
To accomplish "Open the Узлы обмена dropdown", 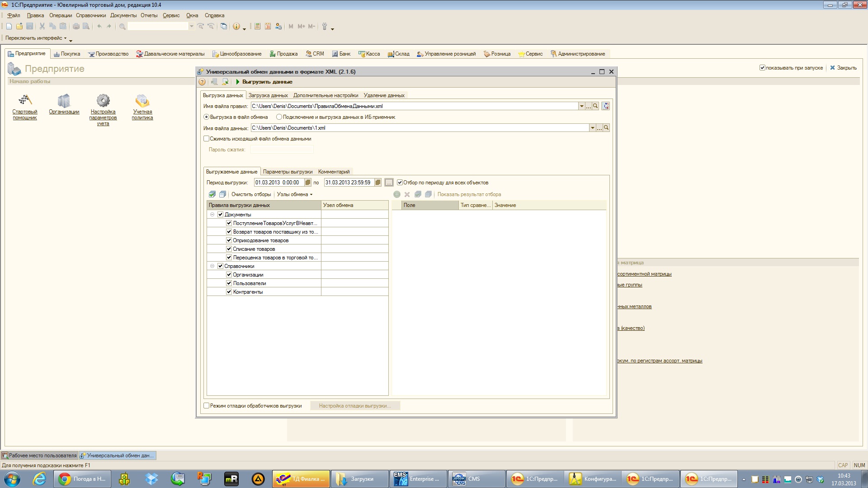I will [295, 194].
